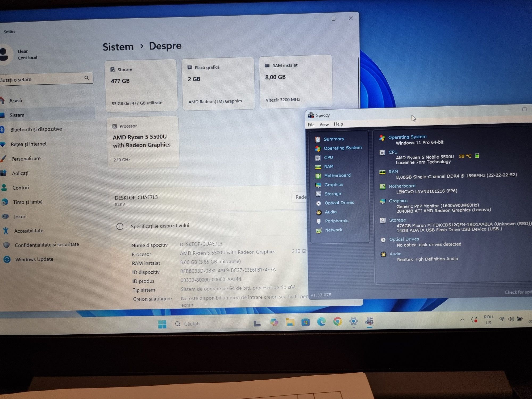Click the rename PC button

pyautogui.click(x=300, y=197)
